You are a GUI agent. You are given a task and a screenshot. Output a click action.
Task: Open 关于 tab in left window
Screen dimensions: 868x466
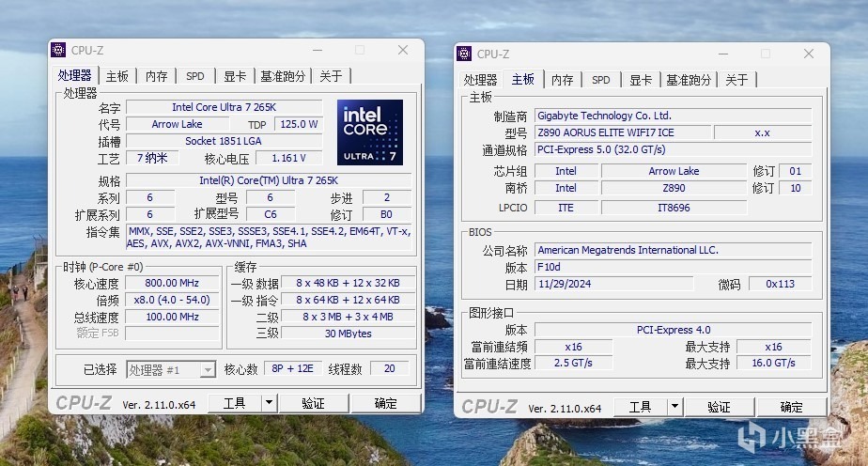pos(331,76)
